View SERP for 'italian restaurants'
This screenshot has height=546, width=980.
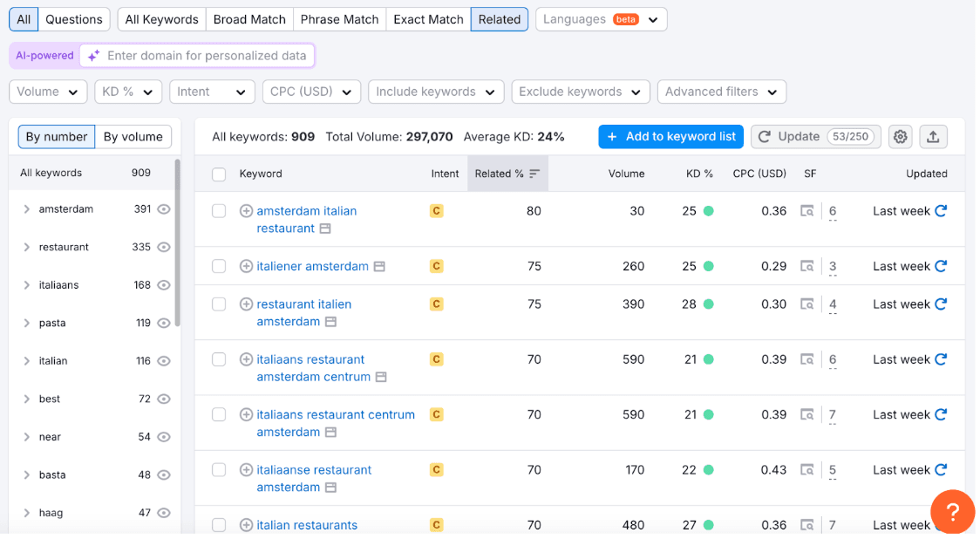(806, 525)
